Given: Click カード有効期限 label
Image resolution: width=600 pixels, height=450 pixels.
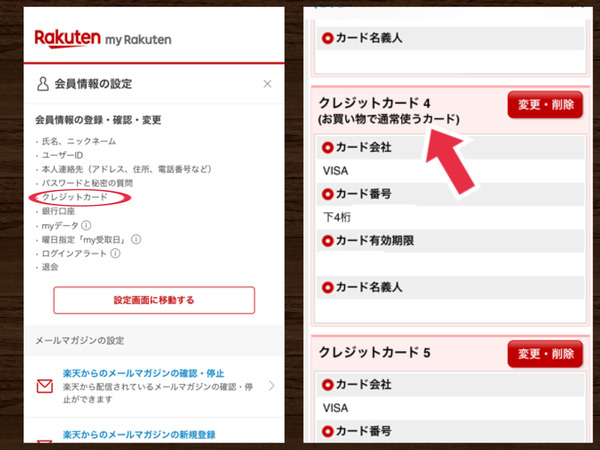Looking at the screenshot, I should pos(375,241).
